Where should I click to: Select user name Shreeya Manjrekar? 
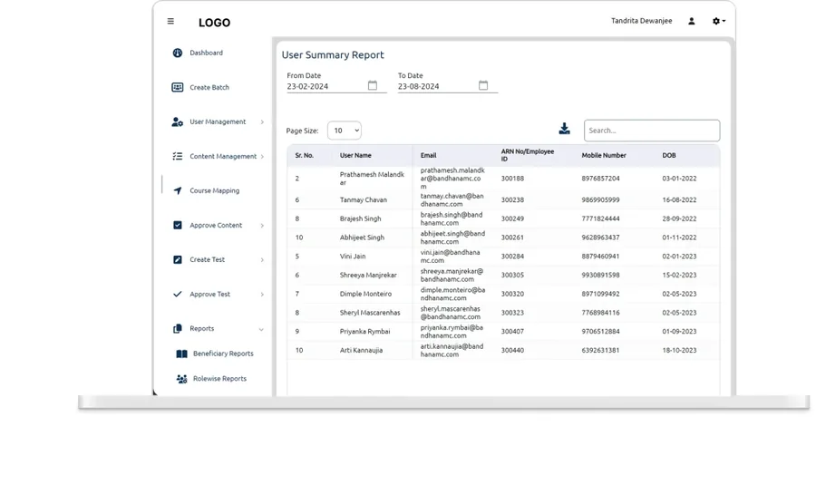(x=368, y=276)
